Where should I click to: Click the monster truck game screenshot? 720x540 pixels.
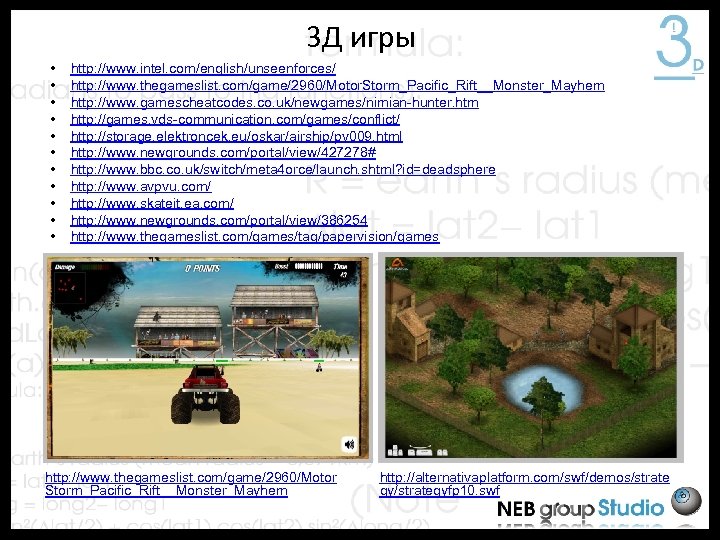(208, 358)
